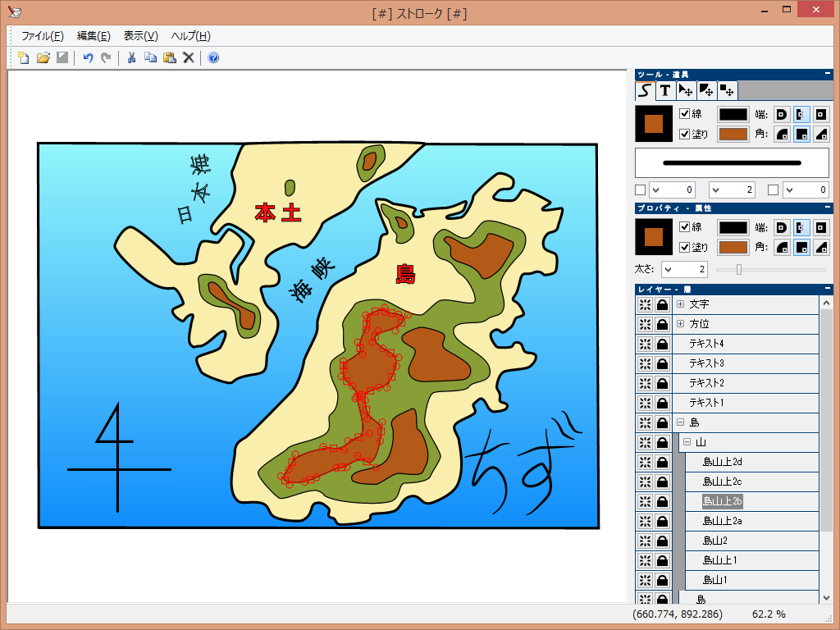Select the 島山1 layer row
The width and height of the screenshot is (840, 630).
[751, 580]
